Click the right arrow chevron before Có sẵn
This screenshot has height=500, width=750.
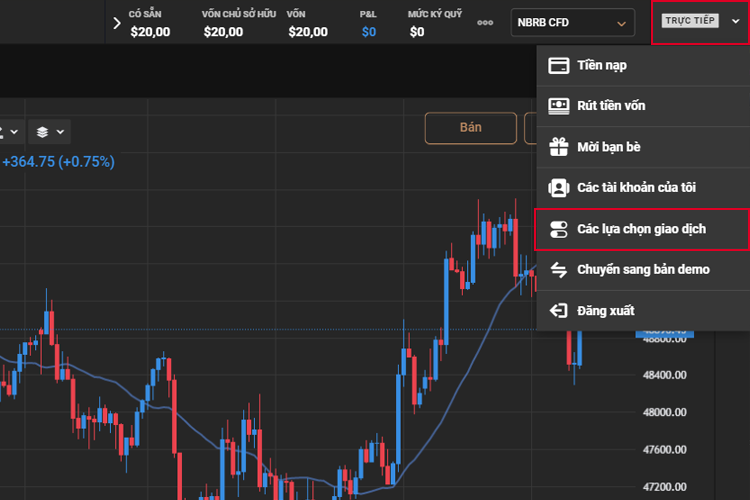tap(117, 22)
